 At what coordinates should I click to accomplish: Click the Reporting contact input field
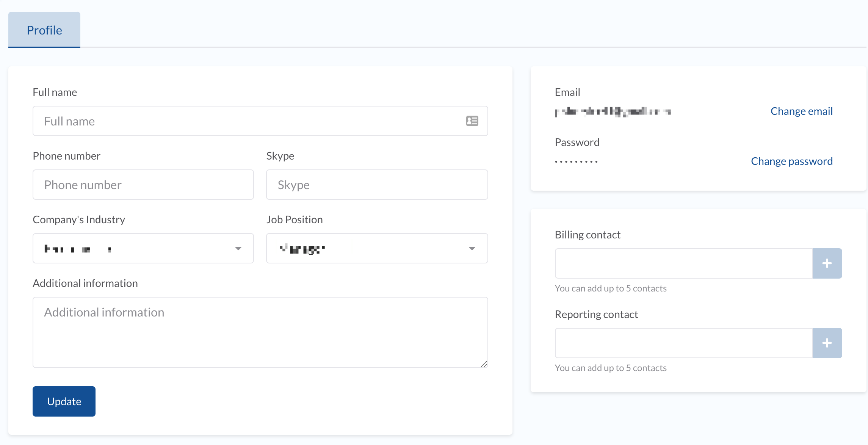click(x=684, y=343)
